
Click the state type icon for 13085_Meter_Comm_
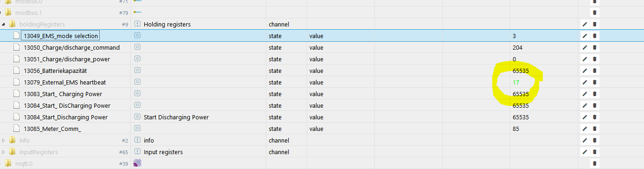(137, 129)
